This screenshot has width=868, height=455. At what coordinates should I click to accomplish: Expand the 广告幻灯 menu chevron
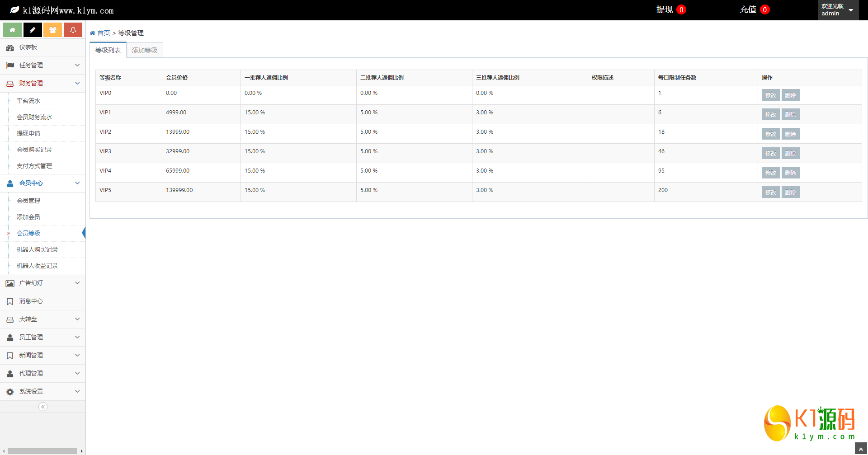pyautogui.click(x=77, y=283)
